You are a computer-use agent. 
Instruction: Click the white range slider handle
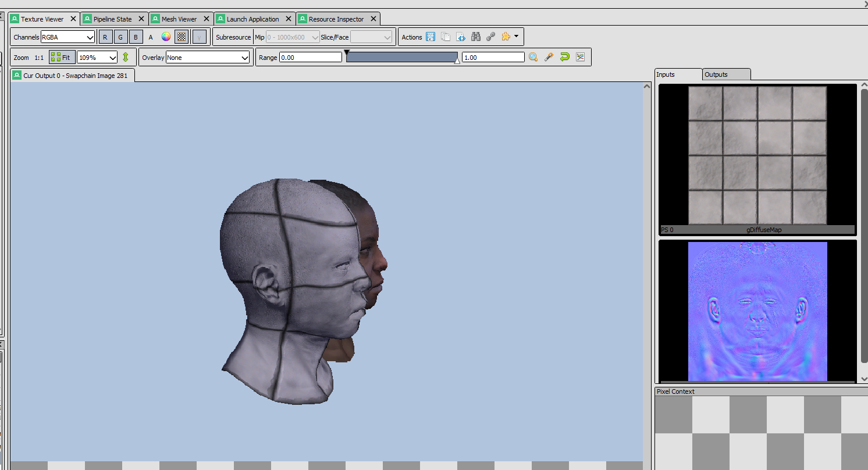(x=457, y=60)
